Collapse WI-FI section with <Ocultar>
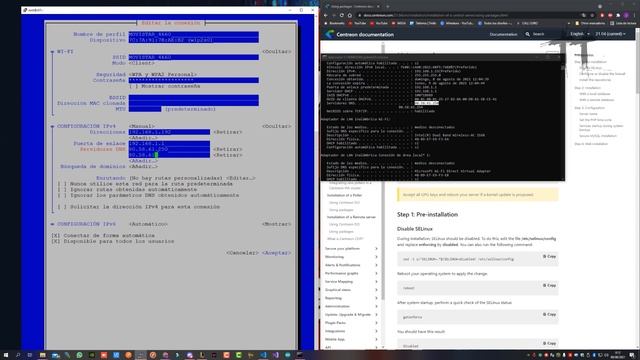Viewport: 640px width, 360px height. [277, 52]
